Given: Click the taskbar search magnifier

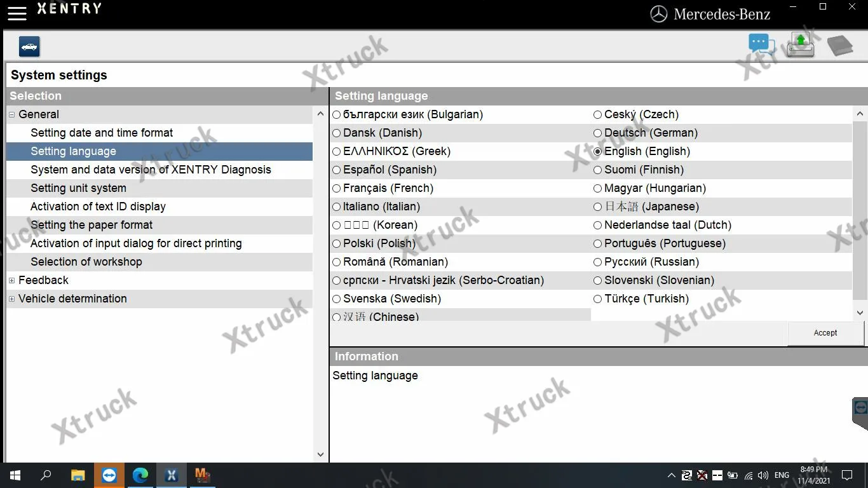Looking at the screenshot, I should click(46, 475).
